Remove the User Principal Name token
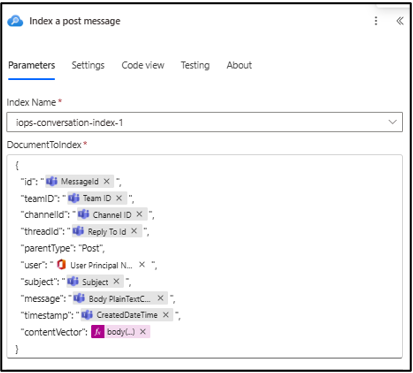This screenshot has width=413, height=373. 142,265
